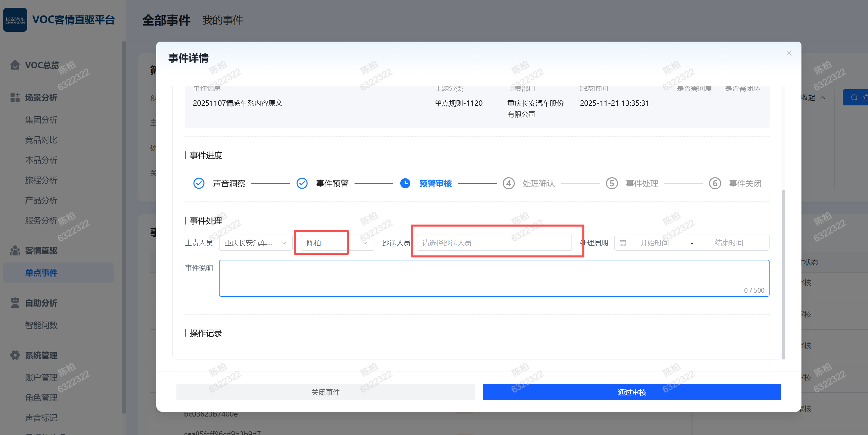Click the calendar icon in 处理周期
868x435 pixels.
pos(623,243)
